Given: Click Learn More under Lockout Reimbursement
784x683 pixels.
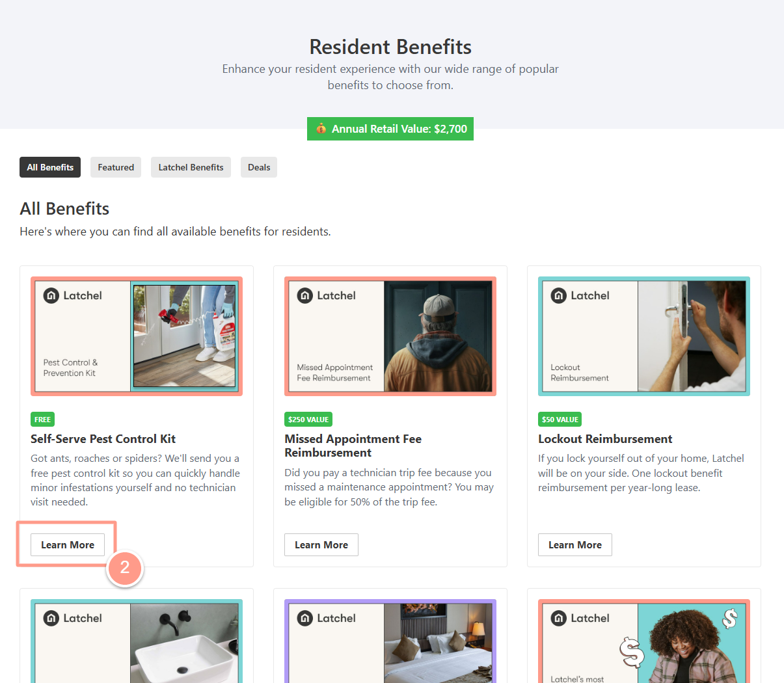Looking at the screenshot, I should coord(575,545).
